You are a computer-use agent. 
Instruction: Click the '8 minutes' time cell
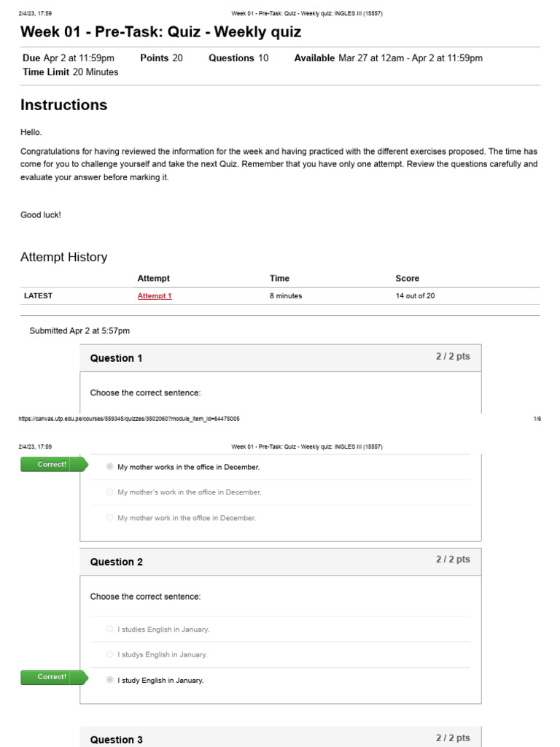click(x=286, y=296)
